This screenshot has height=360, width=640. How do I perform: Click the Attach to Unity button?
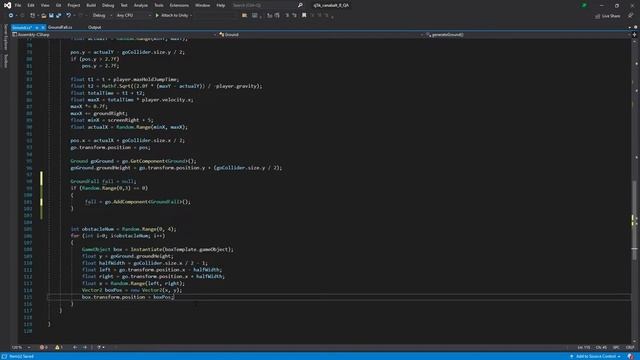point(171,16)
